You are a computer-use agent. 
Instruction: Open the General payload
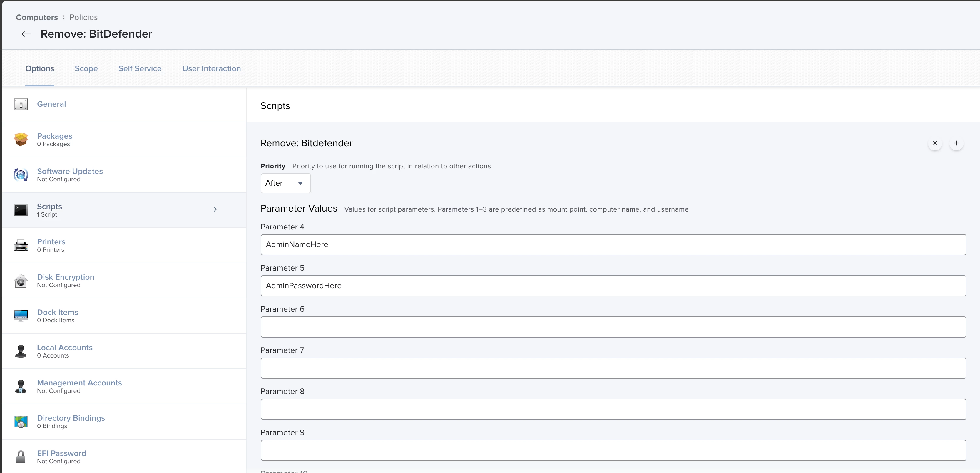click(124, 104)
